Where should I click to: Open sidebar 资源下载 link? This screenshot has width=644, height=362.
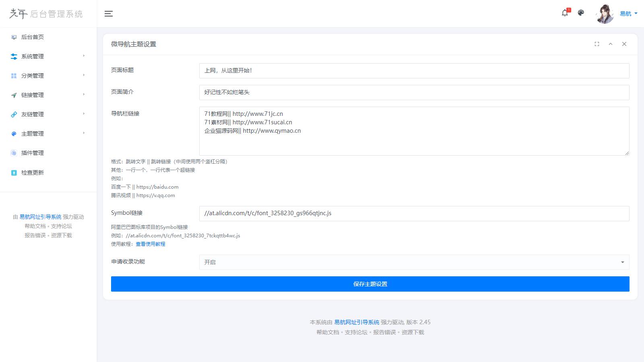pyautogui.click(x=62, y=235)
